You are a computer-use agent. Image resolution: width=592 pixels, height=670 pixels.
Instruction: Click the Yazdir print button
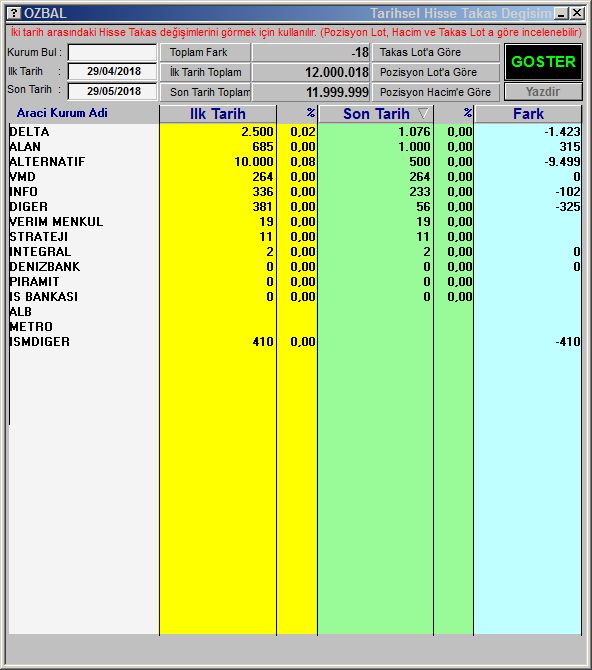coord(543,92)
